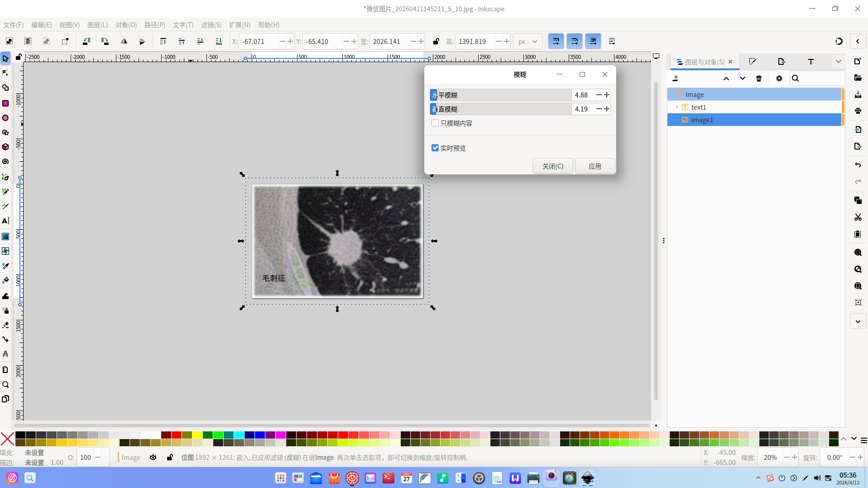Open the panel tabs dropdown chevron
This screenshot has height=488, width=868.
[838, 62]
